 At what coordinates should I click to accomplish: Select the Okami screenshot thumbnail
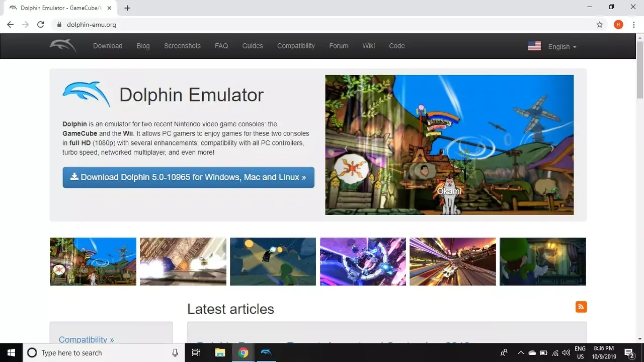pyautogui.click(x=93, y=261)
